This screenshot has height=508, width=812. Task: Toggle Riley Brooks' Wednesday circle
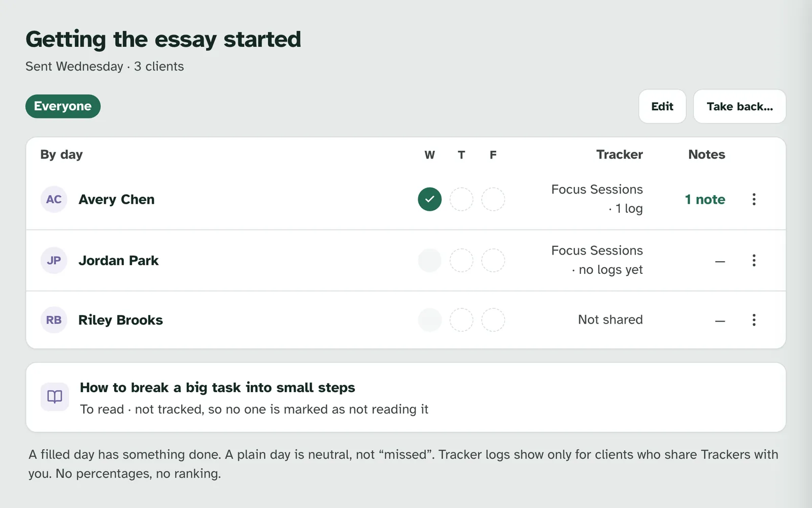tap(430, 320)
